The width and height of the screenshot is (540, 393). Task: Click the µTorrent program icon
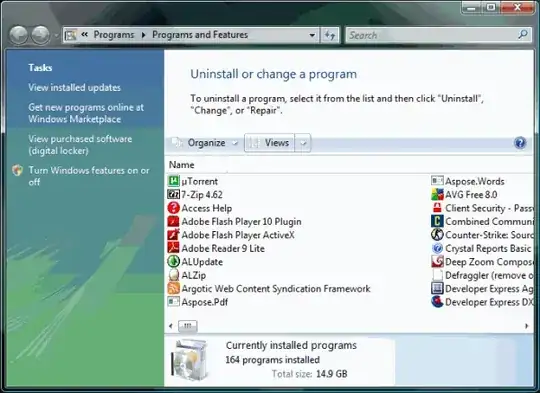[x=174, y=181]
